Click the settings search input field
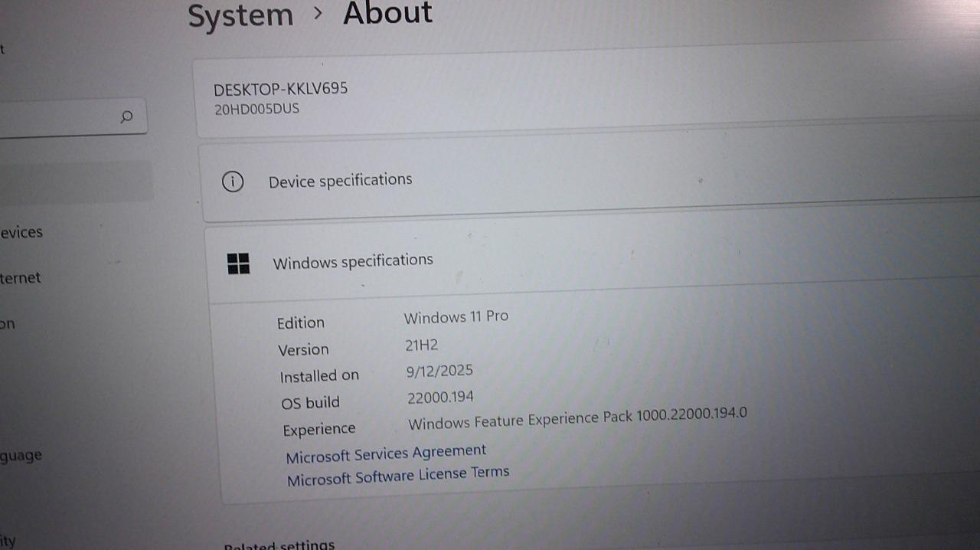This screenshot has width=980, height=550. click(73, 117)
